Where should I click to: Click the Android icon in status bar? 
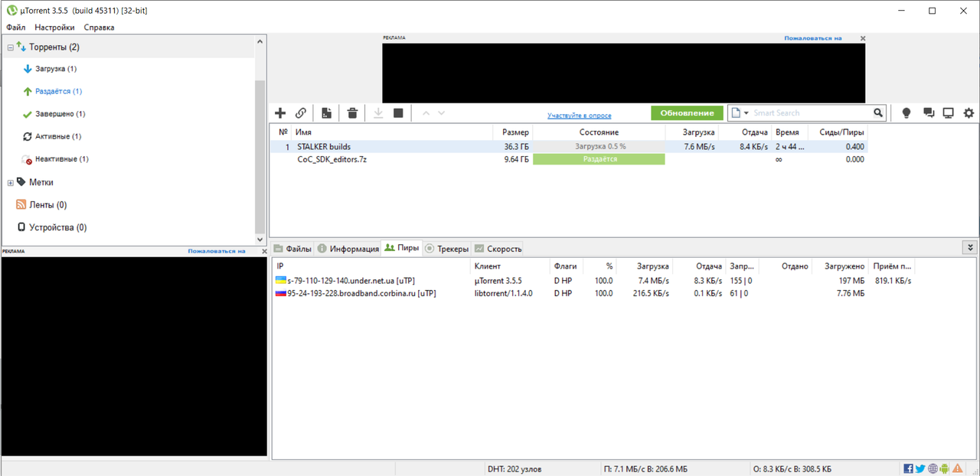(x=945, y=468)
